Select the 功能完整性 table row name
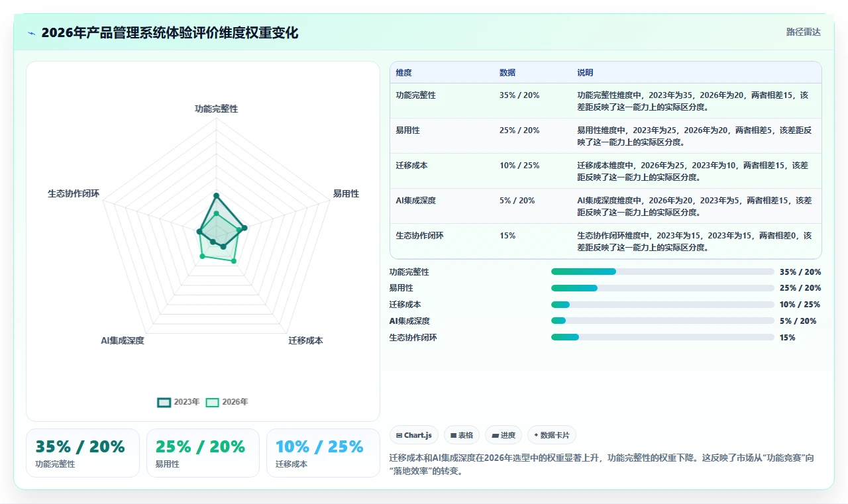848x504 pixels. [415, 95]
